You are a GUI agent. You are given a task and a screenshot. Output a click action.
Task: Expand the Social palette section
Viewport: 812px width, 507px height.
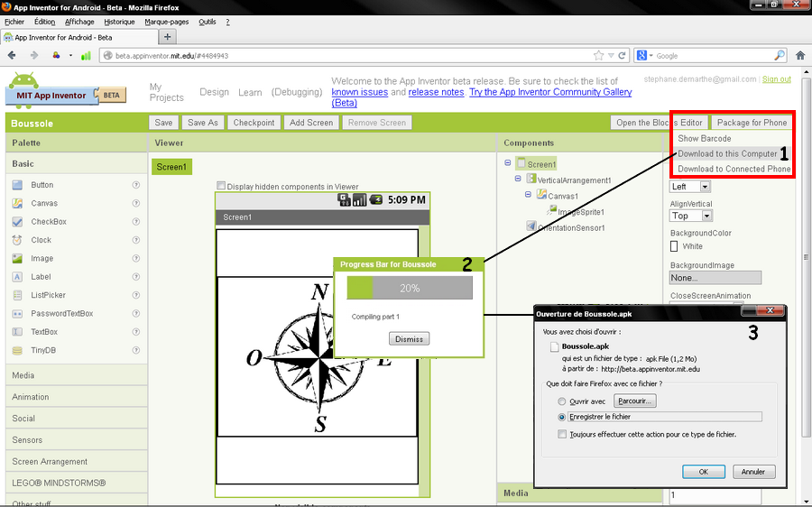tap(76, 419)
